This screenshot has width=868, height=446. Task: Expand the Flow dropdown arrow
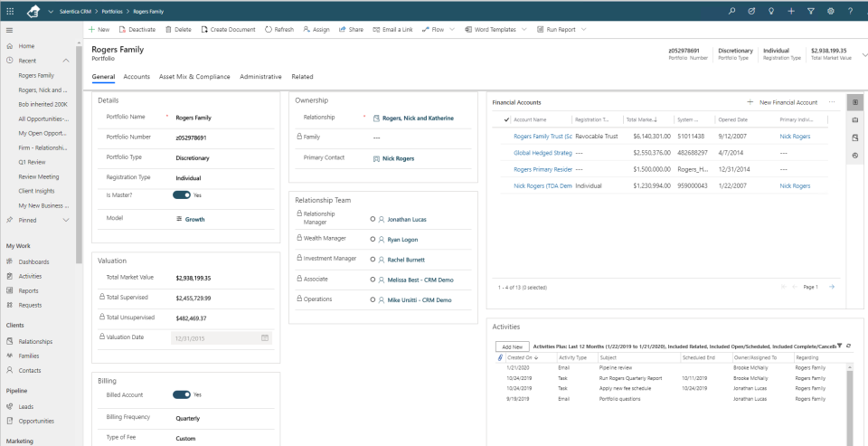point(452,29)
